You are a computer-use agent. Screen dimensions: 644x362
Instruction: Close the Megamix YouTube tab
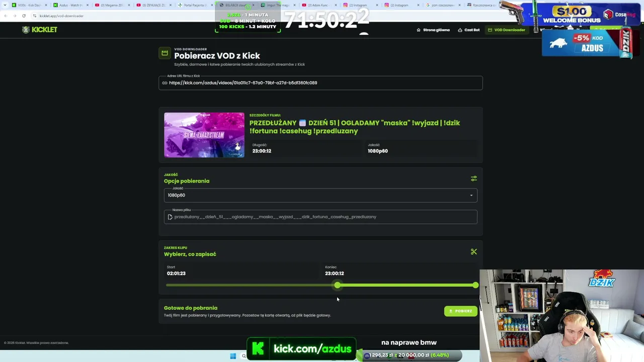(x=129, y=5)
